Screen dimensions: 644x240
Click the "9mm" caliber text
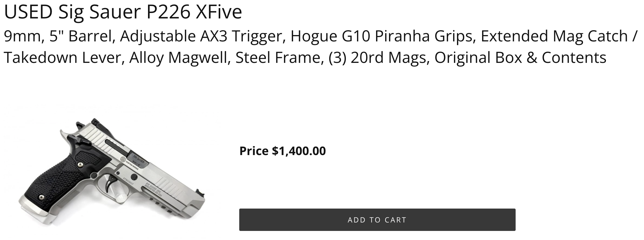pos(22,36)
